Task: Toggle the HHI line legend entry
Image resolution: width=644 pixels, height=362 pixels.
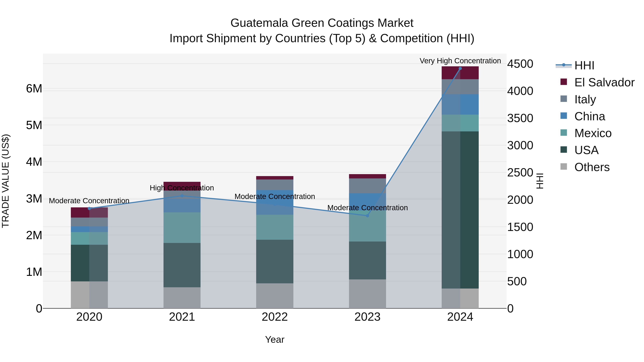Action: tap(575, 65)
